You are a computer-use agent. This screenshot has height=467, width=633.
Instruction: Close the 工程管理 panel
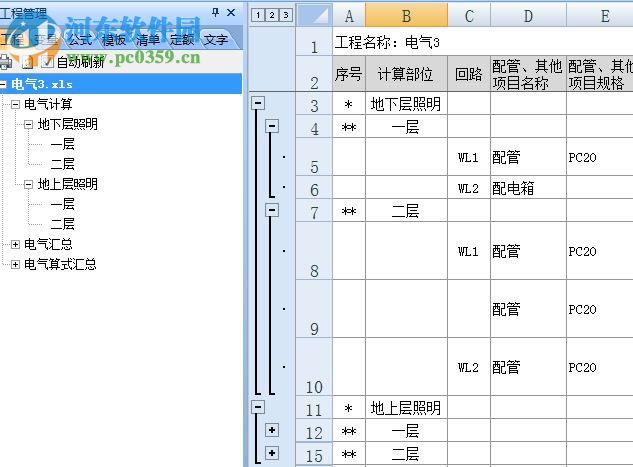[x=231, y=13]
